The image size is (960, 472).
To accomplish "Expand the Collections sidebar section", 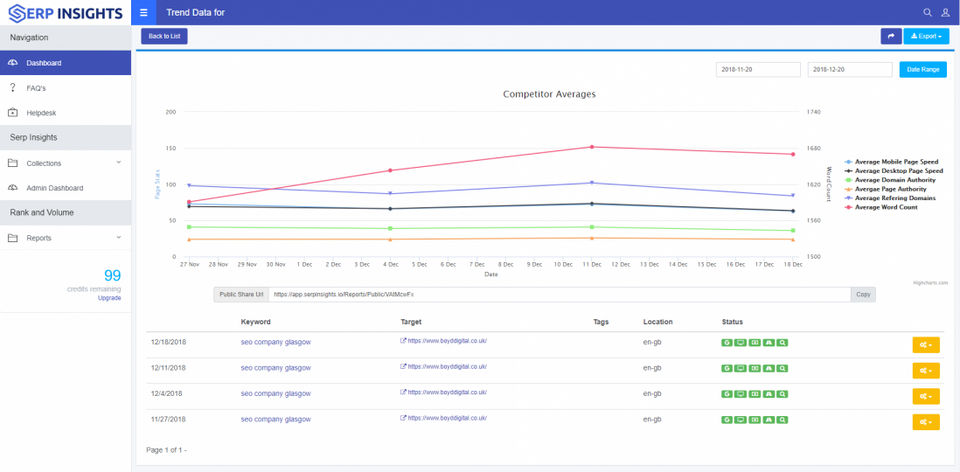I will pos(66,163).
